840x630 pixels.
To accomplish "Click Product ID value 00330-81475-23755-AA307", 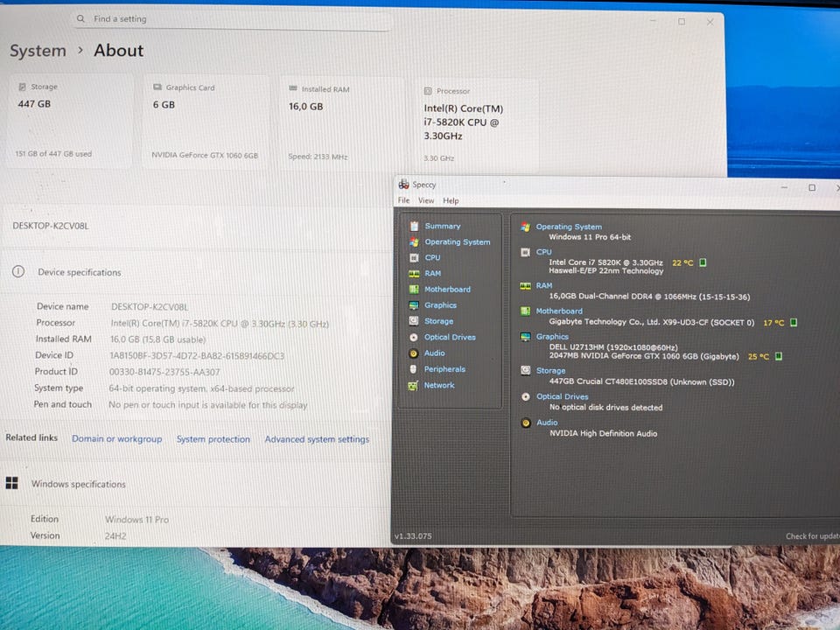I will (164, 373).
